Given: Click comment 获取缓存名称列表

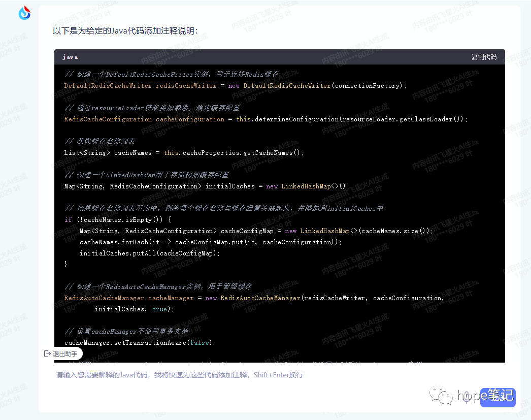Looking at the screenshot, I should (100, 141).
